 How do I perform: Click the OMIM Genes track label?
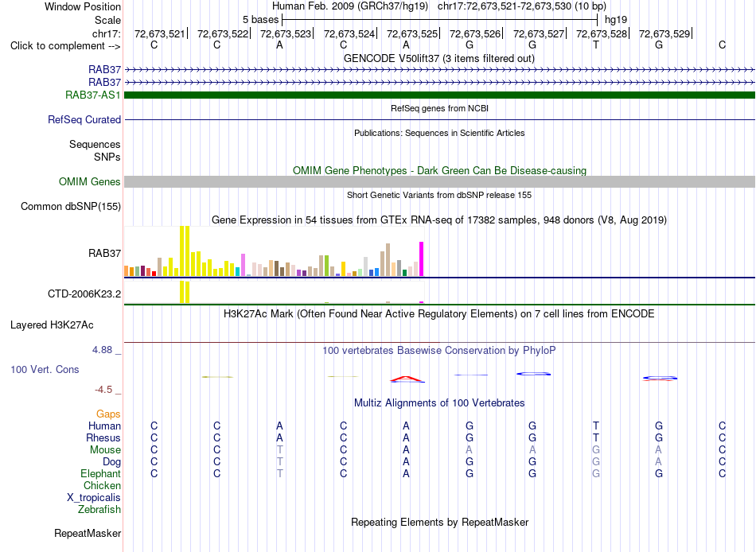pyautogui.click(x=90, y=182)
